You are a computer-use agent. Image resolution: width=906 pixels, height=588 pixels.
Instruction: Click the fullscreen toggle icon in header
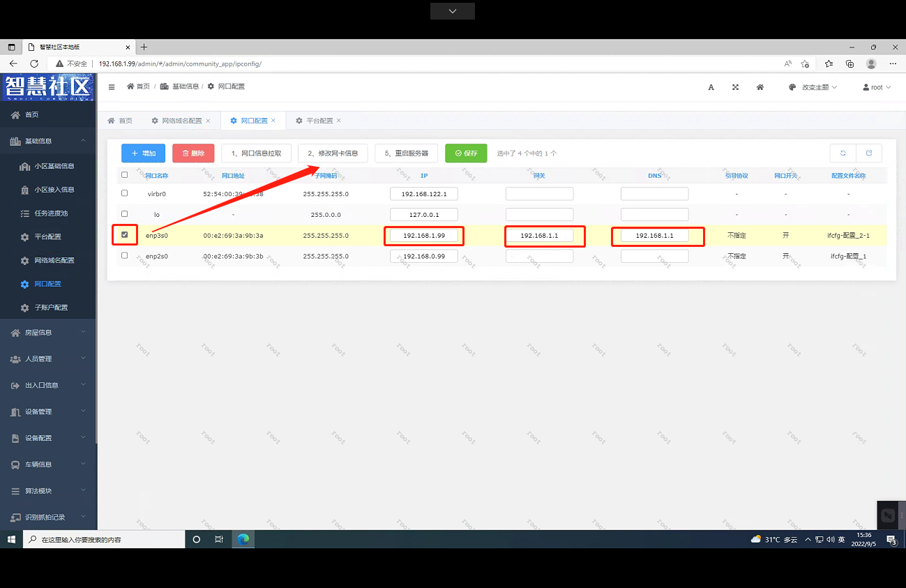pyautogui.click(x=735, y=87)
